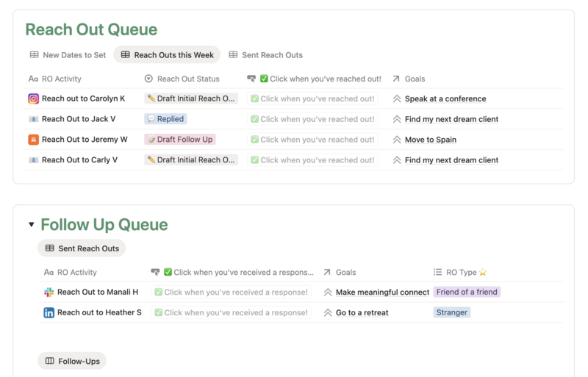The image size is (588, 377).
Task: Switch to New Dates to Set tab
Action: coord(68,55)
